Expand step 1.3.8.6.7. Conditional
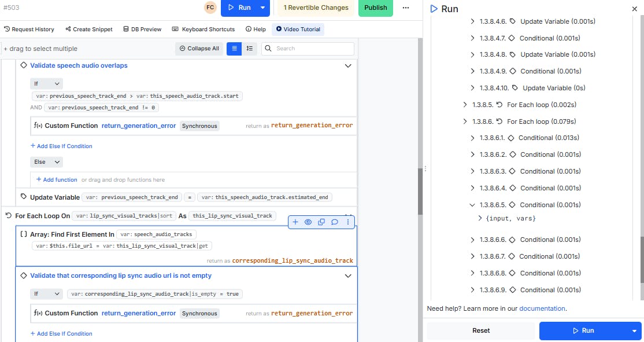 click(472, 256)
